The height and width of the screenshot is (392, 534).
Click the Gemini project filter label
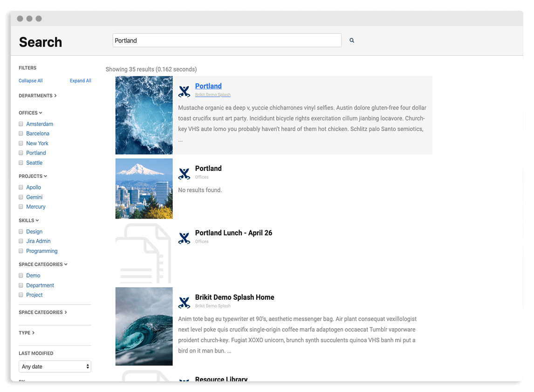[x=34, y=197]
